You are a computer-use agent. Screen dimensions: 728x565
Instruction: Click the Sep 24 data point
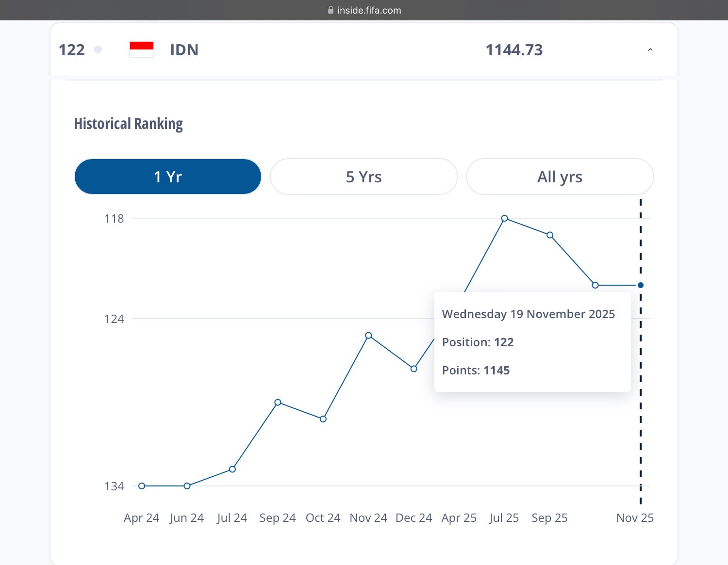pos(278,402)
